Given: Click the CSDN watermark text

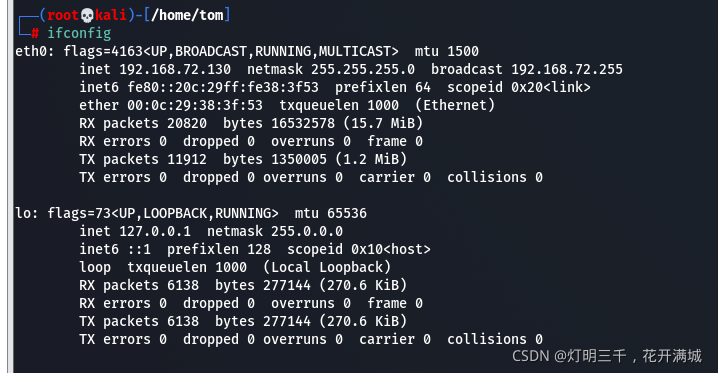Looking at the screenshot, I should point(607,356).
